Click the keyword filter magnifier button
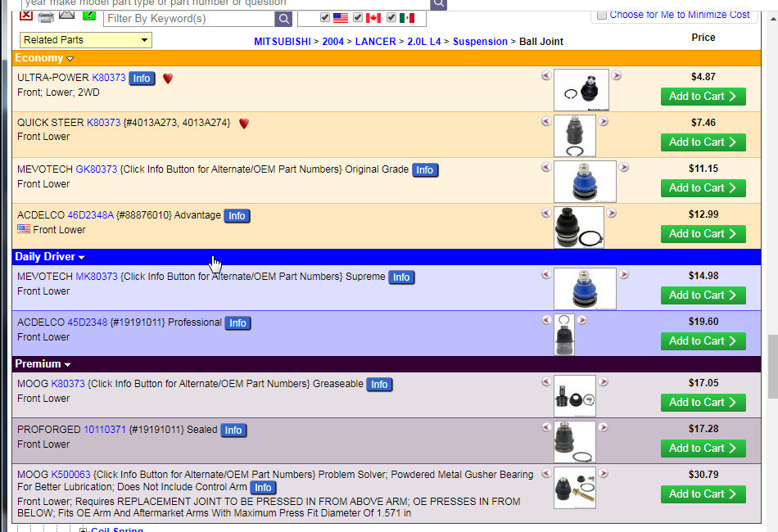 click(x=283, y=19)
